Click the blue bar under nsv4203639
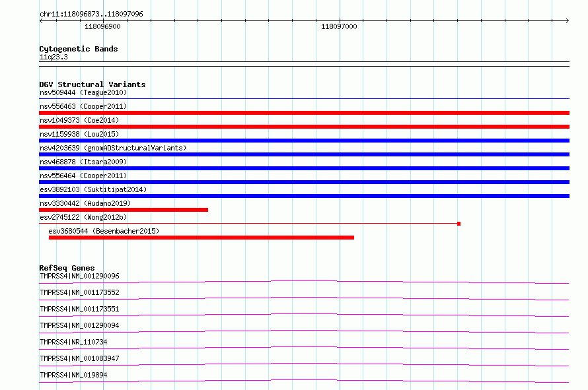Image resolution: width=588 pixels, height=390 pixels. coord(304,154)
